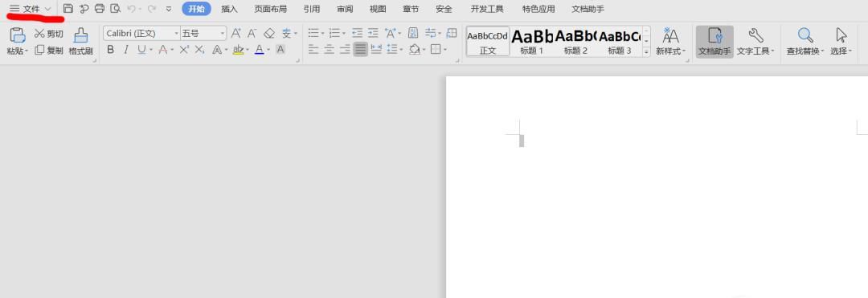Viewport: 868px width, 298px height.
Task: Toggle Superscript formatting
Action: tap(184, 50)
